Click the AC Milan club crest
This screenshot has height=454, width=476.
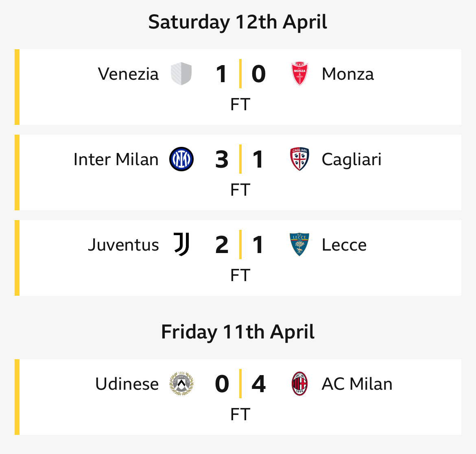click(299, 383)
